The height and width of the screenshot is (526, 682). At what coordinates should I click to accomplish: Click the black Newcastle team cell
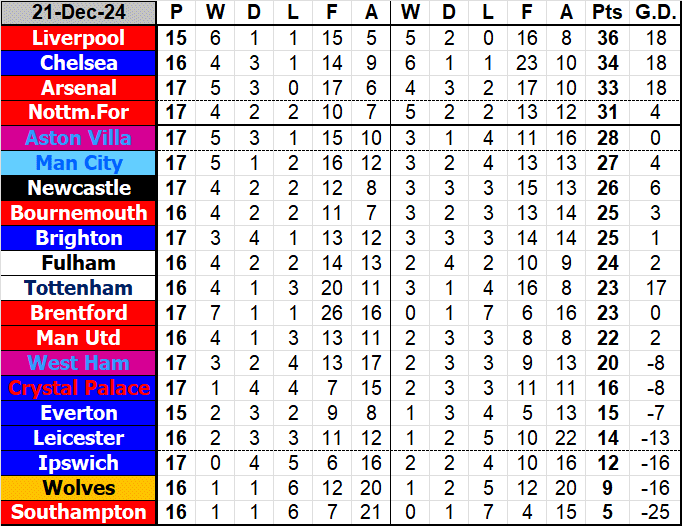coord(79,188)
